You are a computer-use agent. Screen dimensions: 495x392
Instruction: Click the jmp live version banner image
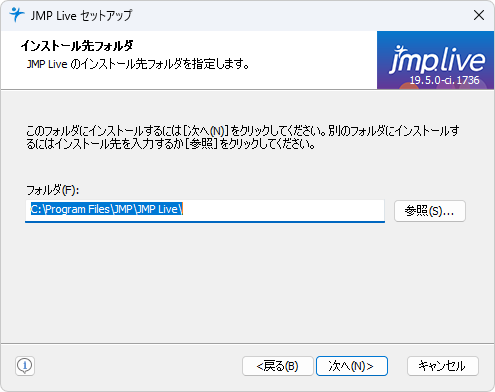[435, 60]
